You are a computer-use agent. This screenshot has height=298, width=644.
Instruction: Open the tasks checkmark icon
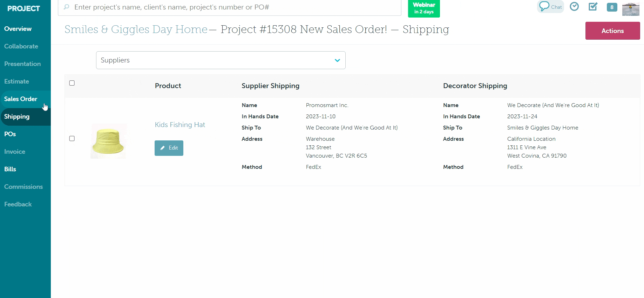[593, 7]
